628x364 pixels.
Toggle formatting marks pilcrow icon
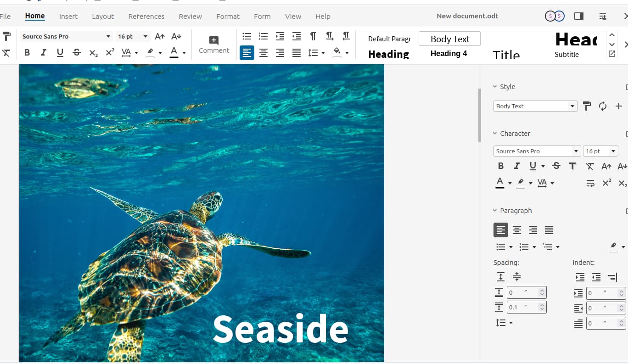(x=313, y=36)
